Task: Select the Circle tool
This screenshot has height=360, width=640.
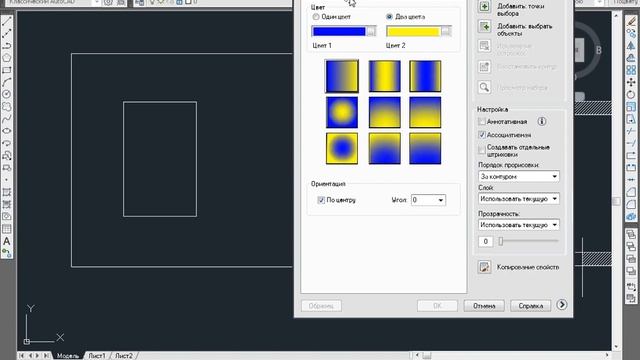Action: tap(7, 94)
